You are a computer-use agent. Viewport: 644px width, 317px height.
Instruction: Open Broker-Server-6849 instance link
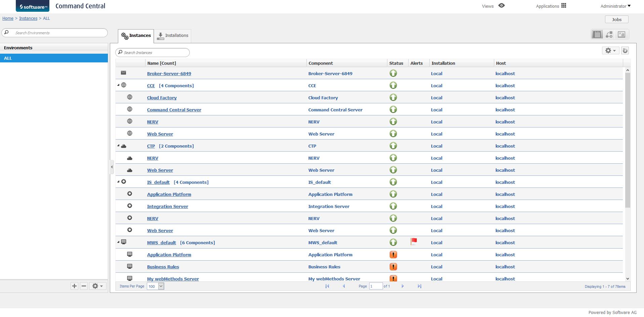[169, 73]
